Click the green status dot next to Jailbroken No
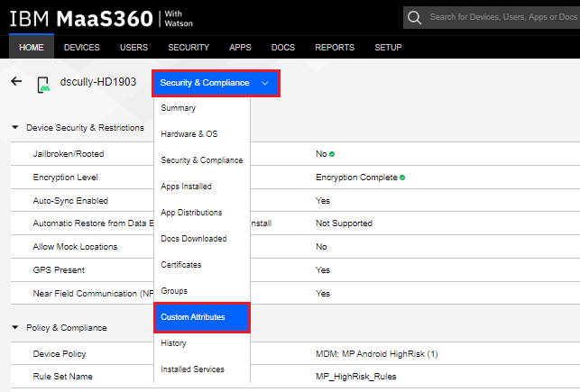 tap(332, 154)
